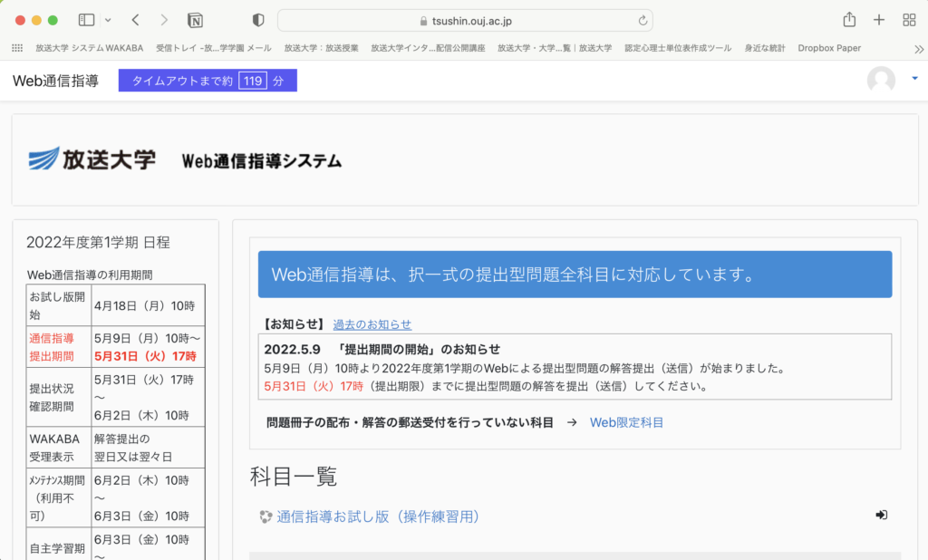Open the Share button in Safari toolbar

point(849,20)
